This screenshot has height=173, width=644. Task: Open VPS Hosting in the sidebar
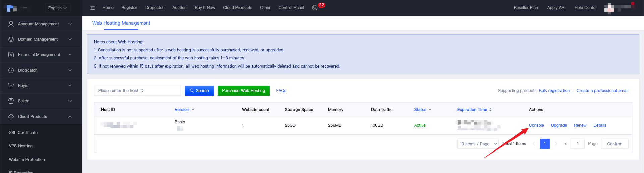(x=21, y=146)
